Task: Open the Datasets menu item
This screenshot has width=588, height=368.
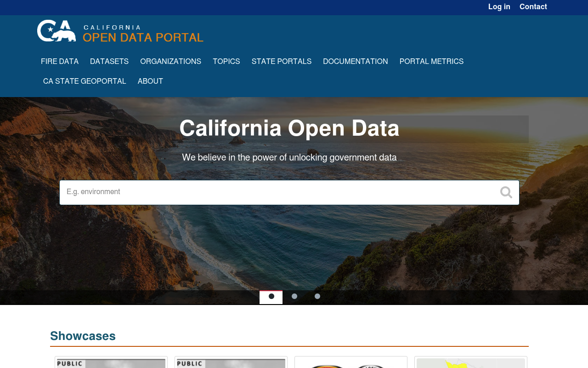Action: pos(109,62)
